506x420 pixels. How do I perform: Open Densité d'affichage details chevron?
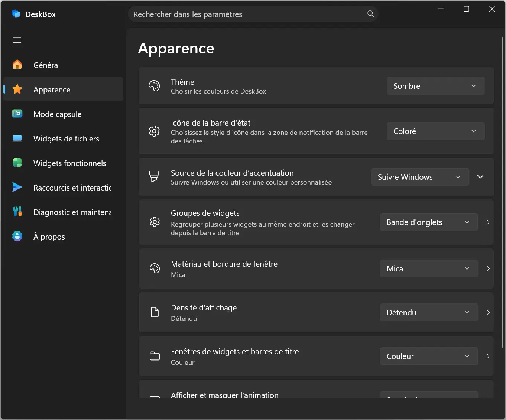[488, 312]
